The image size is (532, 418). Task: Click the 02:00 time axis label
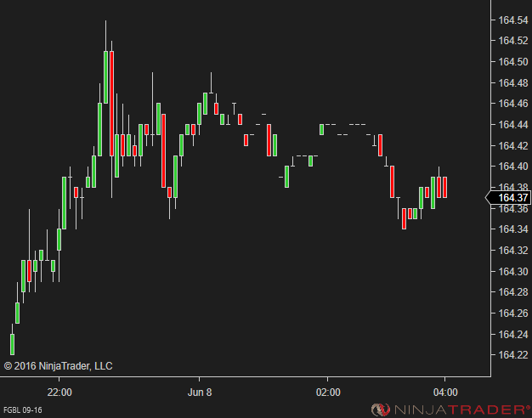click(x=328, y=393)
